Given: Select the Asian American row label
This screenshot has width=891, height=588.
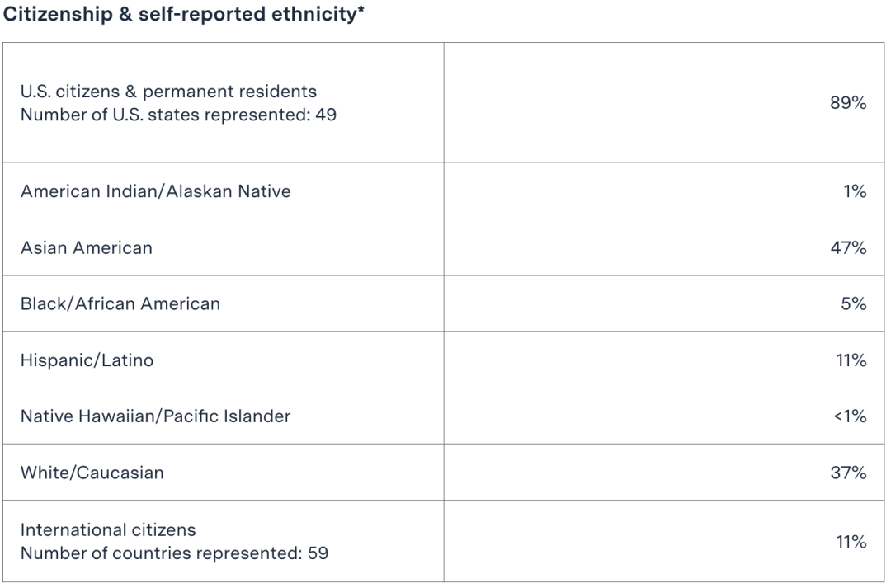Looking at the screenshot, I should click(87, 247).
